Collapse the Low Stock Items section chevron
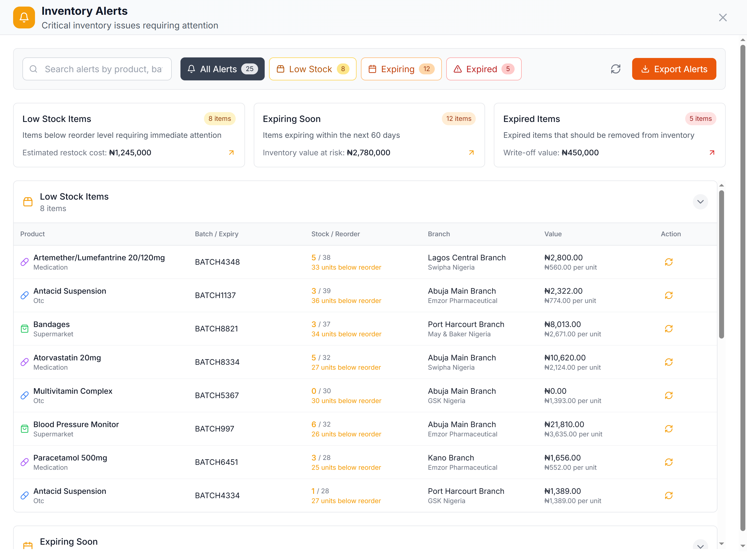This screenshot has height=560, width=747. point(700,202)
